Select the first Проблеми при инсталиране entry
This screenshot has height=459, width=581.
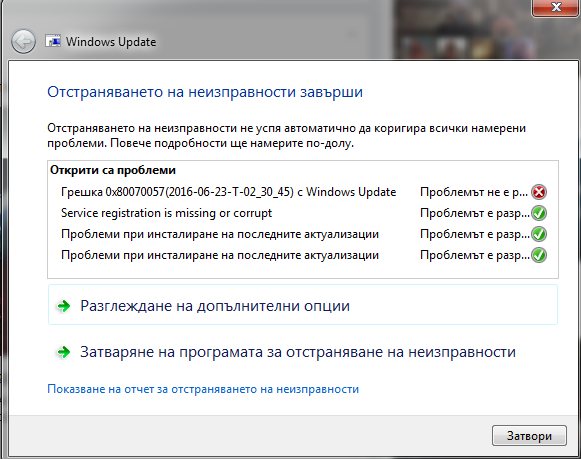(220, 234)
